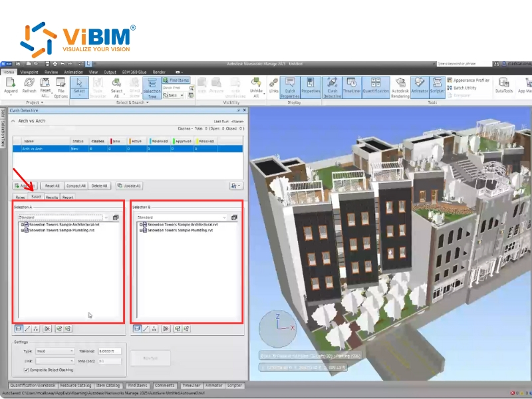Open the Animator tool

coord(420,84)
